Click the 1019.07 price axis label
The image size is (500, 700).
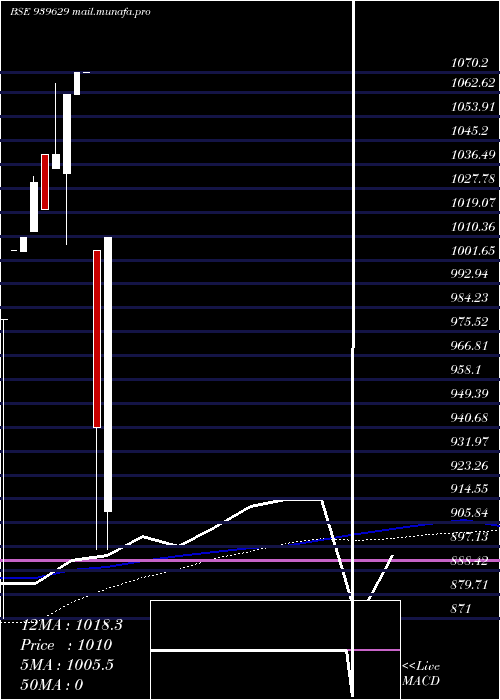coord(473,203)
